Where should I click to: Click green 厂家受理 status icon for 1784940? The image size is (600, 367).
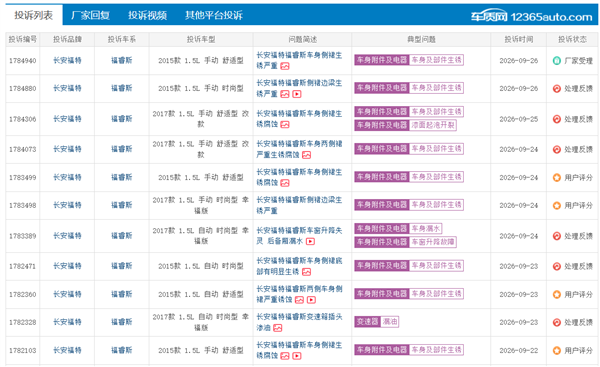tap(557, 60)
